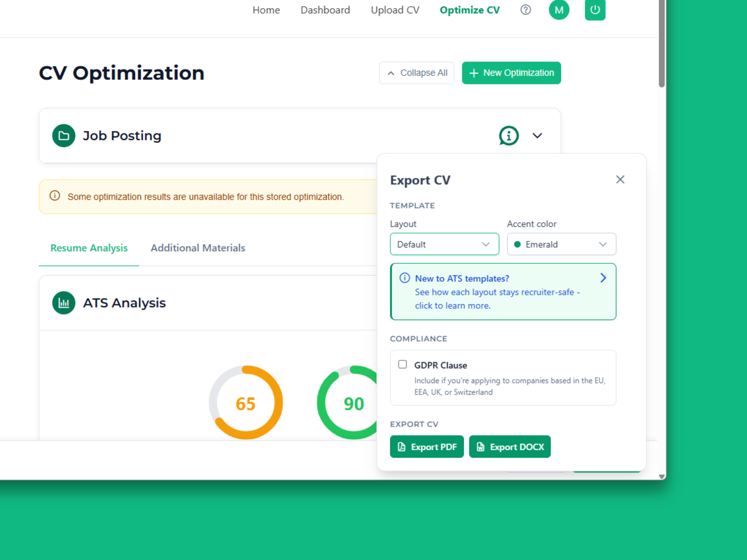Viewport: 747px width, 560px height.
Task: Open the Dashboard nav item
Action: point(325,10)
